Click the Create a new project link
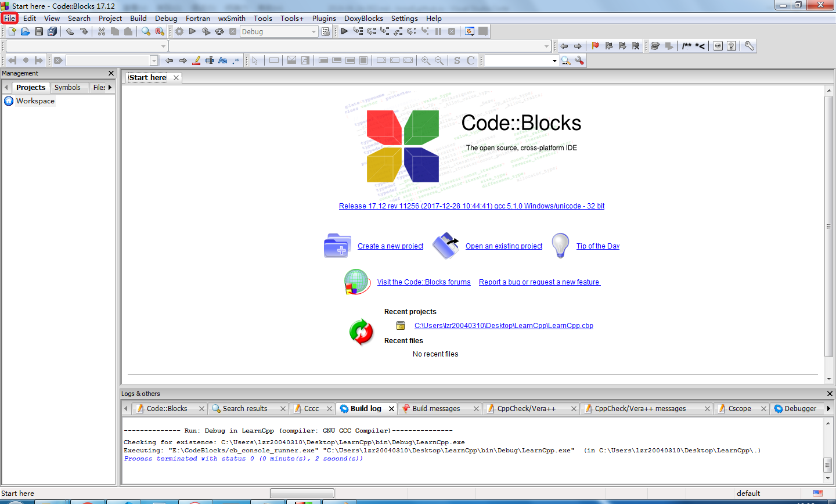 click(390, 246)
